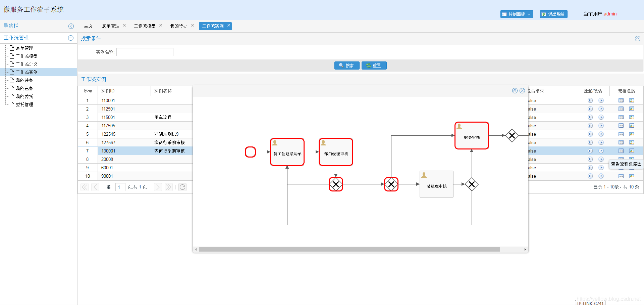Switch to the 工作流模型 tab
This screenshot has height=305, width=644.
[x=145, y=26]
